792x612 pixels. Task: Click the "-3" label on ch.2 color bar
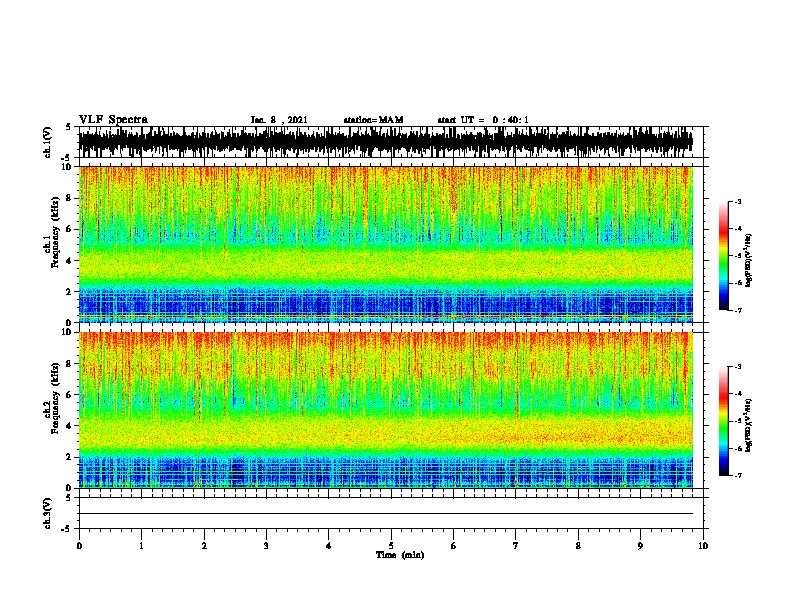click(x=738, y=367)
